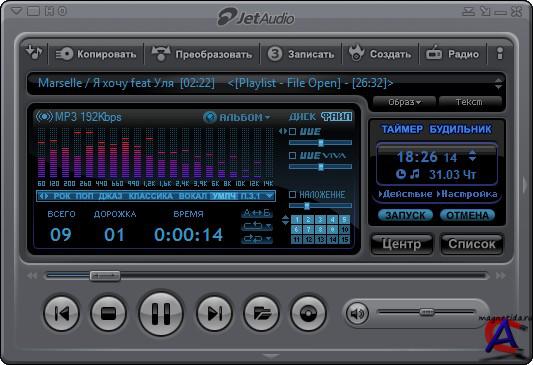The image size is (533, 365).
Task: Select the ПОП equalizer preset
Action: [x=85, y=196]
